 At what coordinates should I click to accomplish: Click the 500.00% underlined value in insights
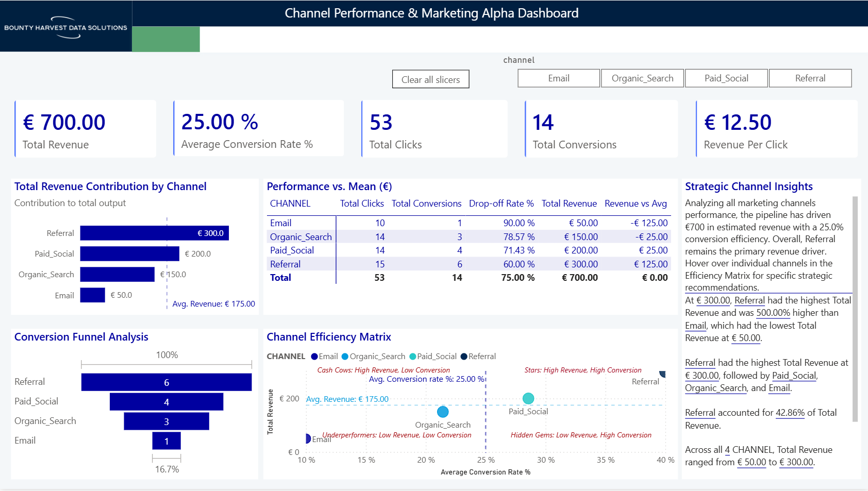[773, 313]
